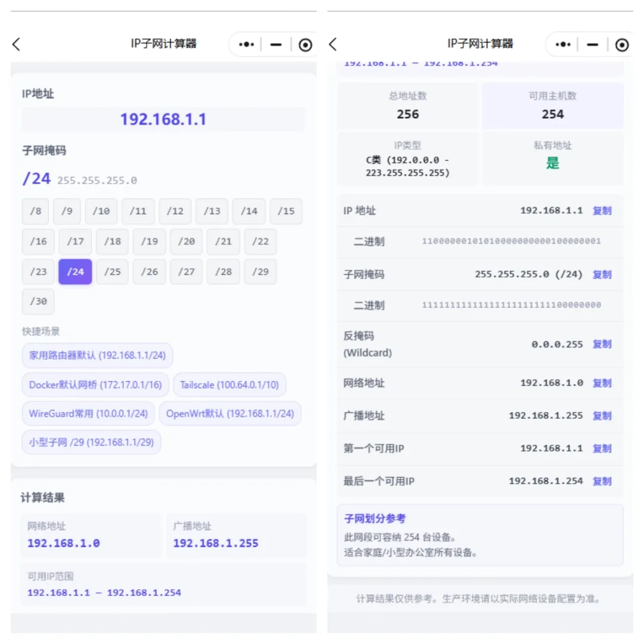
Task: Select the /9 subnet prefix
Action: coord(67,211)
